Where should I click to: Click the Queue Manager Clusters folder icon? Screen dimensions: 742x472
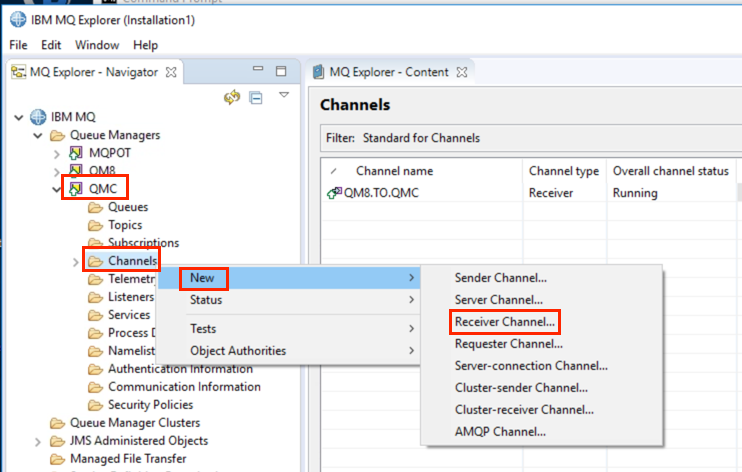click(57, 423)
